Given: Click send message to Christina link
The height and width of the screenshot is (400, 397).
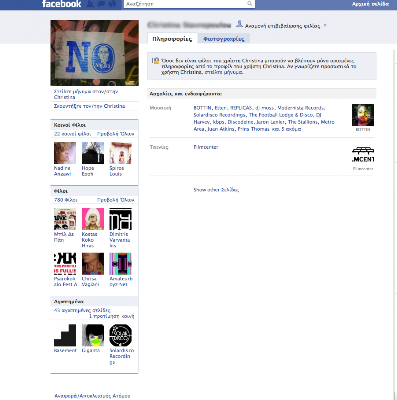Looking at the screenshot, I should coord(86,94).
